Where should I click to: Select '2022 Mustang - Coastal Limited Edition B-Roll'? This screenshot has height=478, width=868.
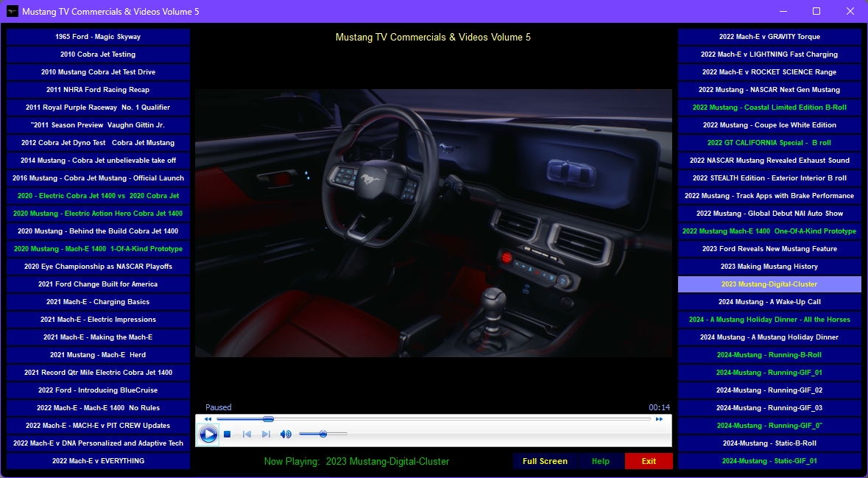pyautogui.click(x=769, y=108)
